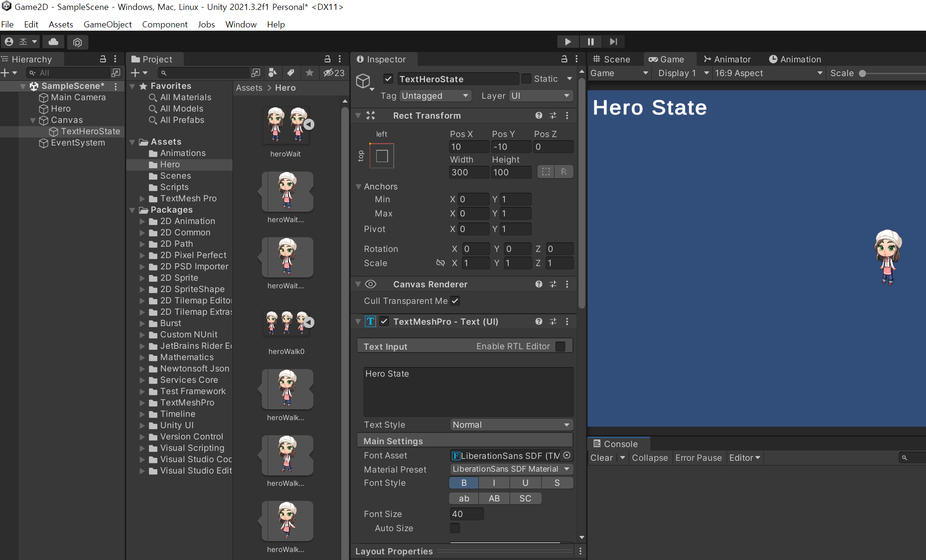Open the Text Style dropdown
The image size is (926, 560).
pyautogui.click(x=511, y=425)
